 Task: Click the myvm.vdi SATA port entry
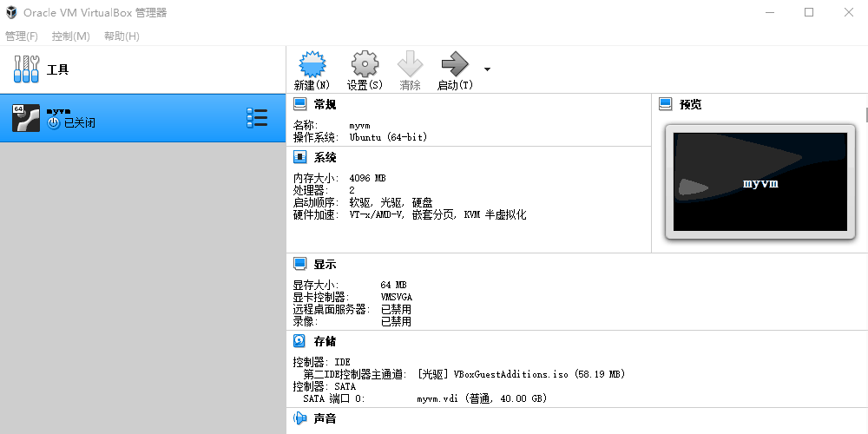click(482, 398)
